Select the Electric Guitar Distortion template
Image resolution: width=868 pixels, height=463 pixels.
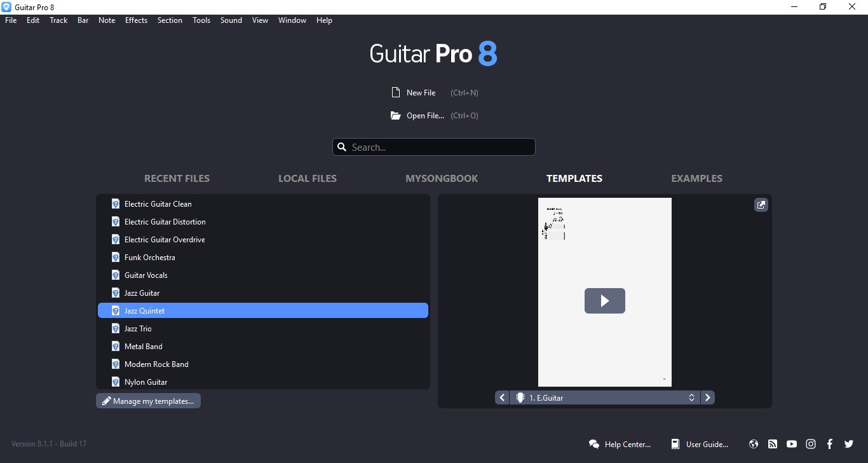coord(263,222)
